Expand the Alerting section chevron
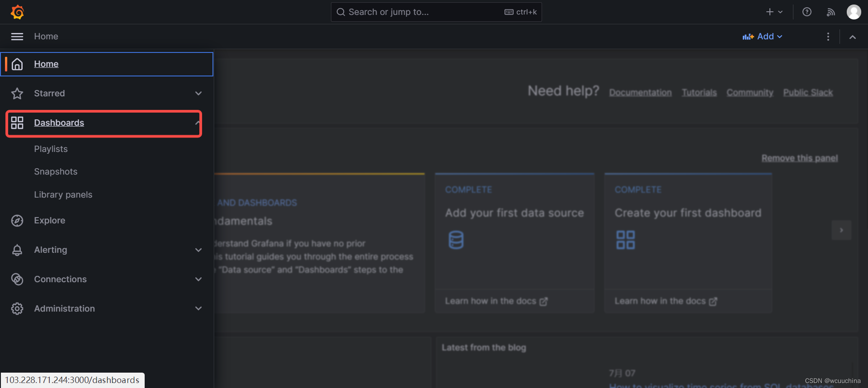 point(198,250)
